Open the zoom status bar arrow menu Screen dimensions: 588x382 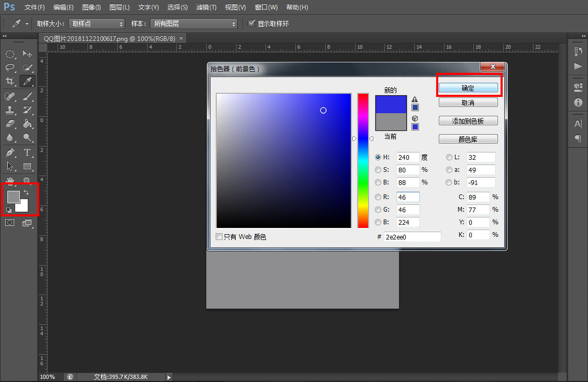[x=169, y=377]
